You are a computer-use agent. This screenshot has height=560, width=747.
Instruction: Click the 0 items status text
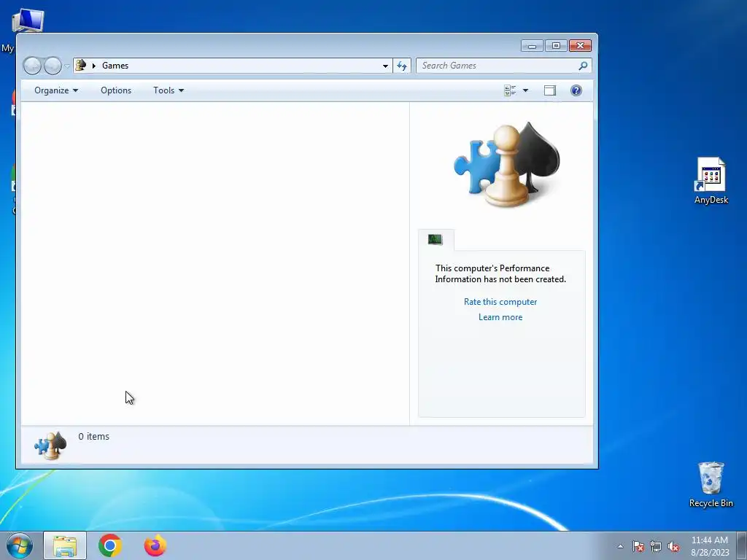[94, 436]
